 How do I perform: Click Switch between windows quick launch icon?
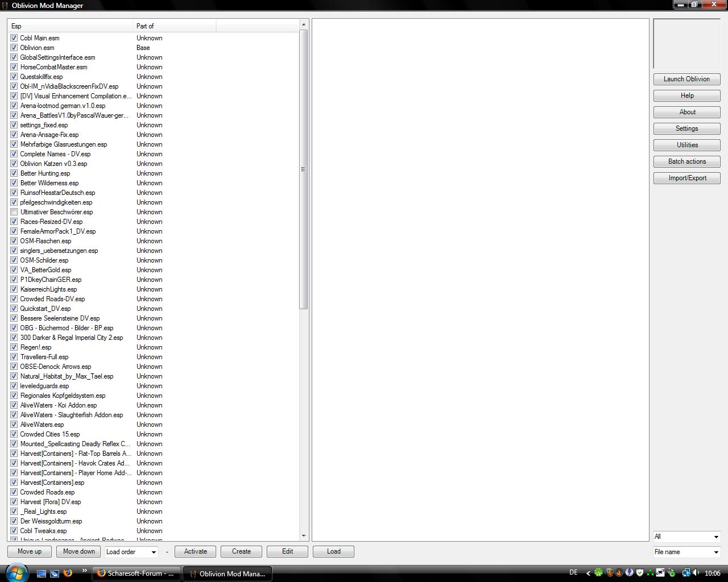point(55,573)
